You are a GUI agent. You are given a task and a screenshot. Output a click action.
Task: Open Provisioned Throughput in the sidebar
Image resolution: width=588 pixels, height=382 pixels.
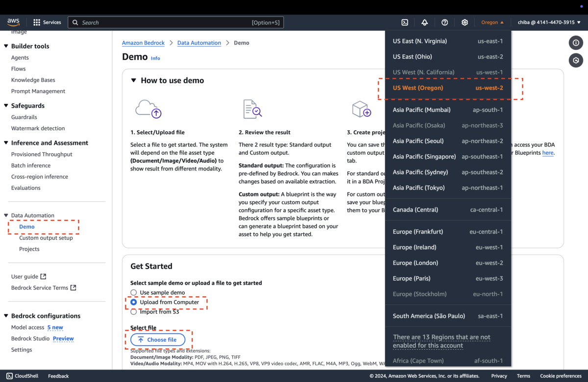tap(42, 155)
